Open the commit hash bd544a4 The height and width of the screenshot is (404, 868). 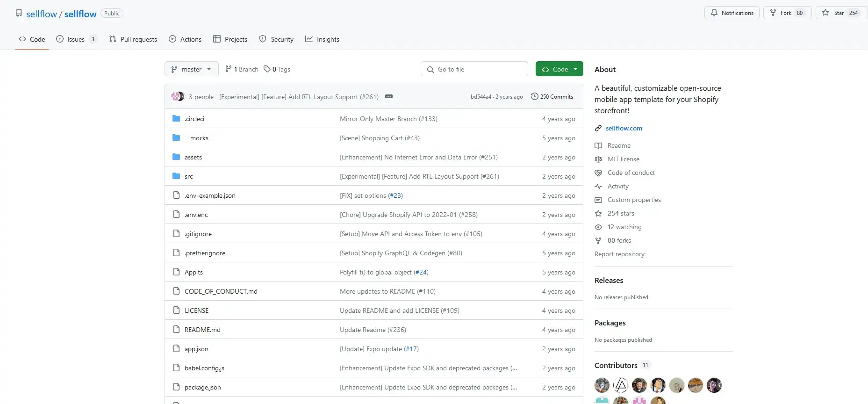coord(481,97)
